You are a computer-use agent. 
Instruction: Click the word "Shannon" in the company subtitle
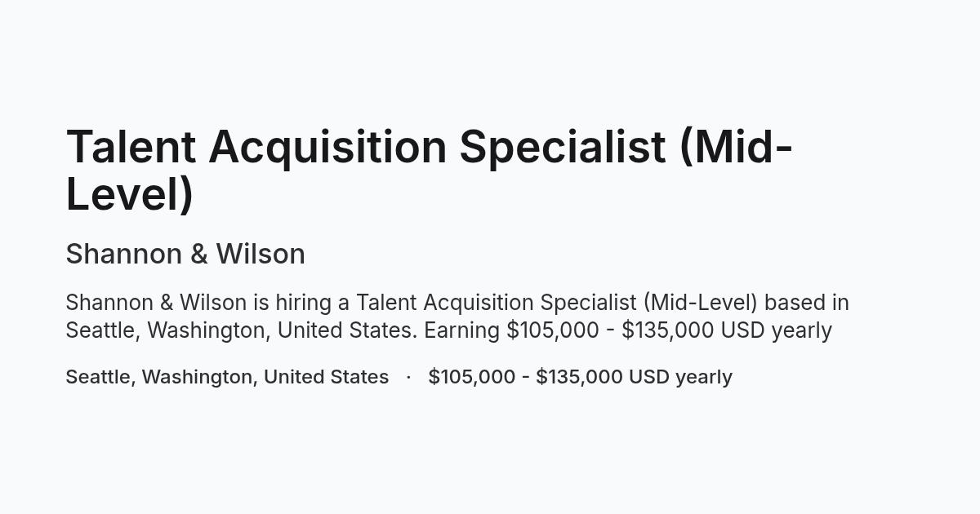click(x=124, y=254)
